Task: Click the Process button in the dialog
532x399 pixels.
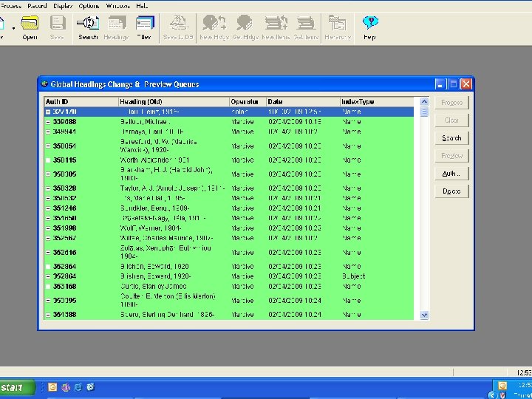Action: point(452,103)
